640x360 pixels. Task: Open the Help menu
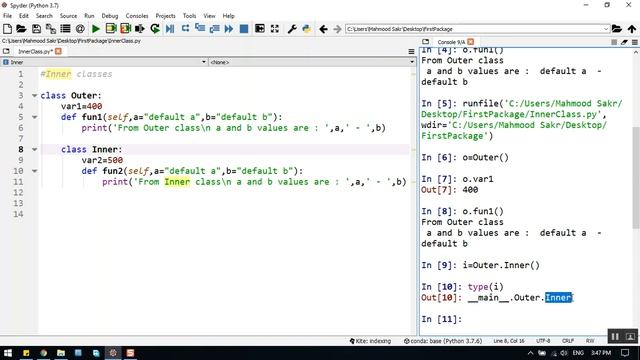229,16
